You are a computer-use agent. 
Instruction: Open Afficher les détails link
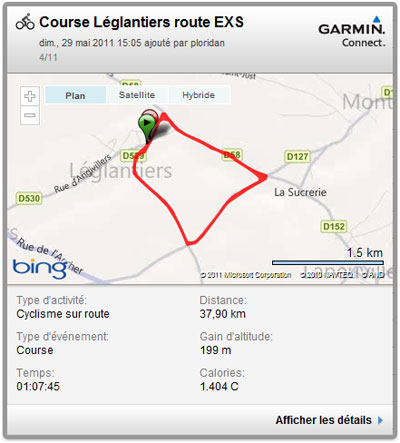[323, 420]
